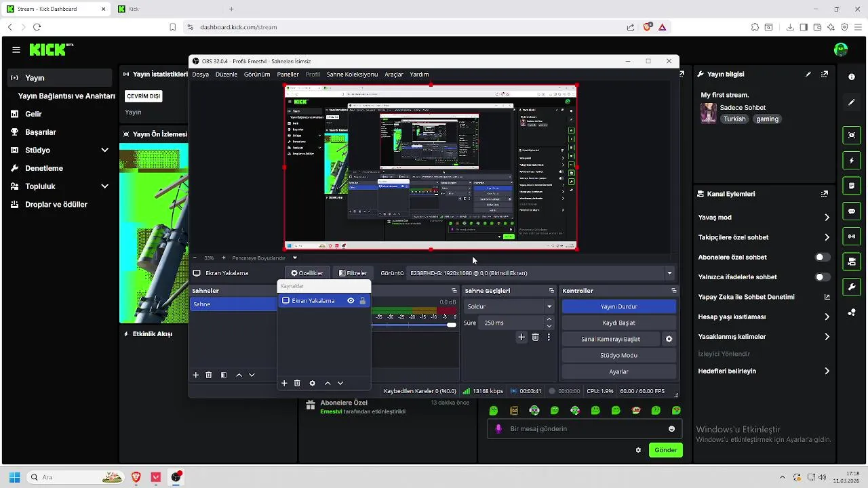Expand Yavaş mod options
This screenshot has height=488, width=868.
[x=827, y=218]
